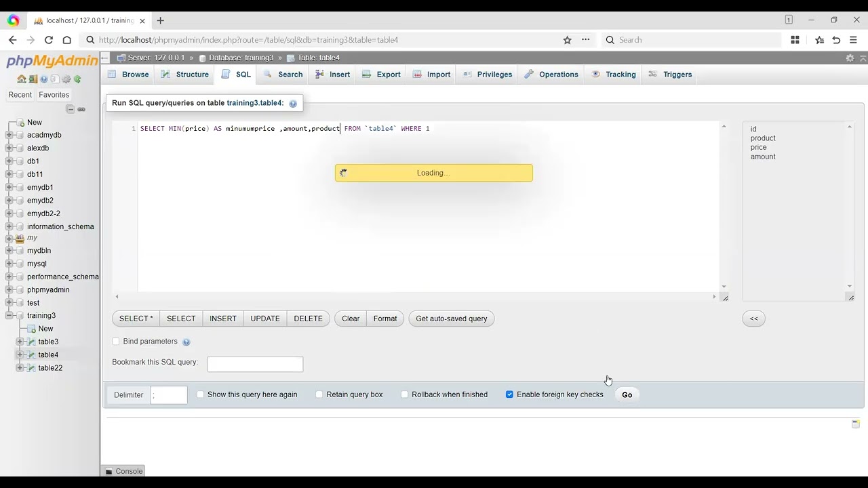This screenshot has height=488, width=868.
Task: Click help icon next to Bind parameters
Action: (x=186, y=342)
